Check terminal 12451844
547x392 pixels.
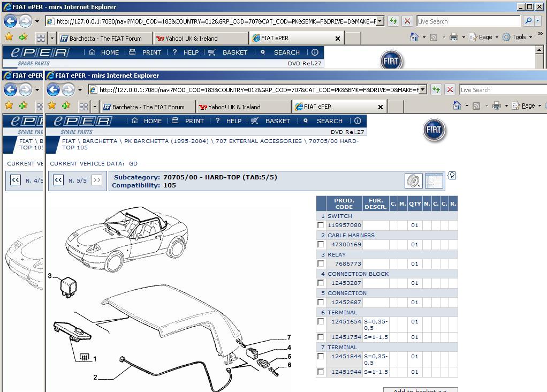[321, 356]
